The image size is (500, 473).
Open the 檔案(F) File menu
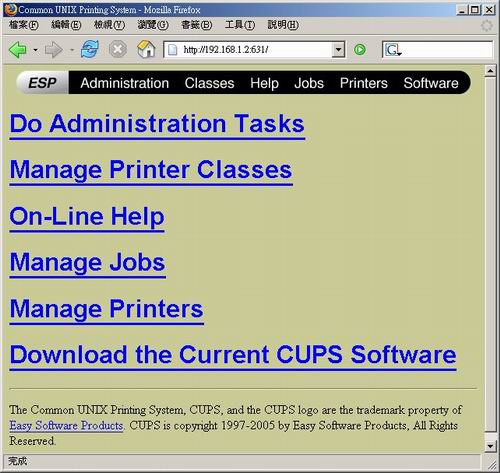coord(24,25)
